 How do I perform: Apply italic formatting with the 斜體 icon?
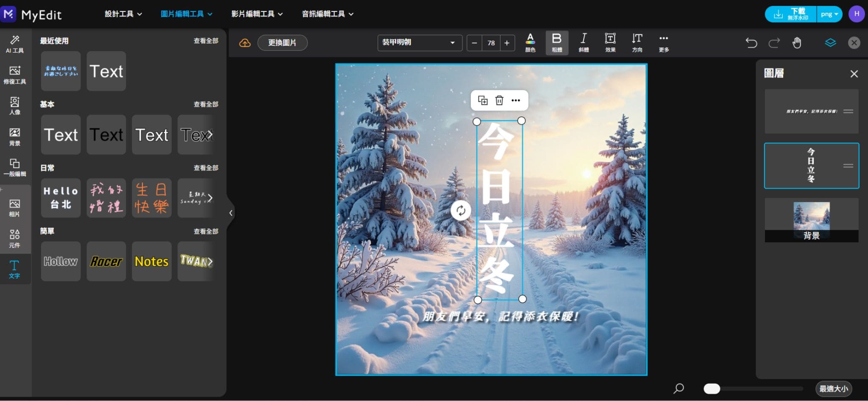pyautogui.click(x=584, y=42)
